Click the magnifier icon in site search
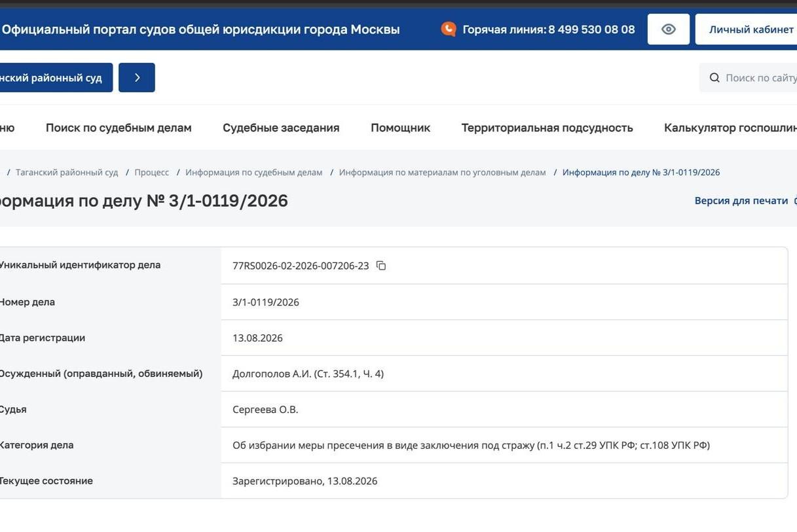Viewport: 797px width, 532px height. click(x=714, y=78)
